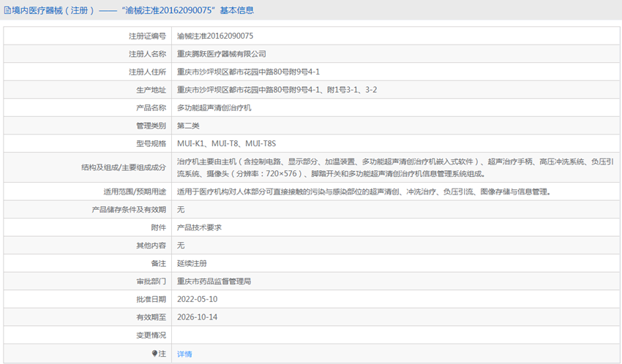Click the 其他内容 label
The width and height of the screenshot is (622, 364).
pos(151,246)
